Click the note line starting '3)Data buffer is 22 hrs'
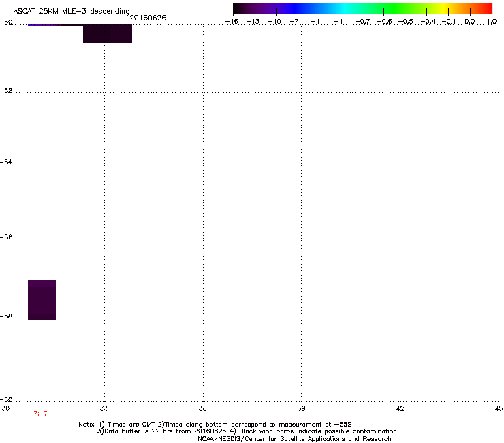Image resolution: width=504 pixels, height=443 pixels. point(247,431)
